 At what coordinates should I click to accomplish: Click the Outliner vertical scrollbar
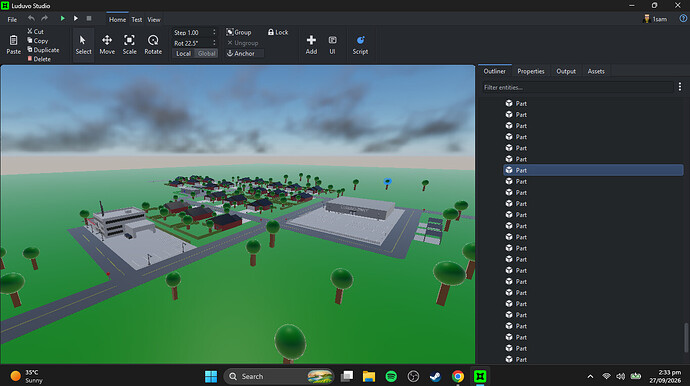685,338
